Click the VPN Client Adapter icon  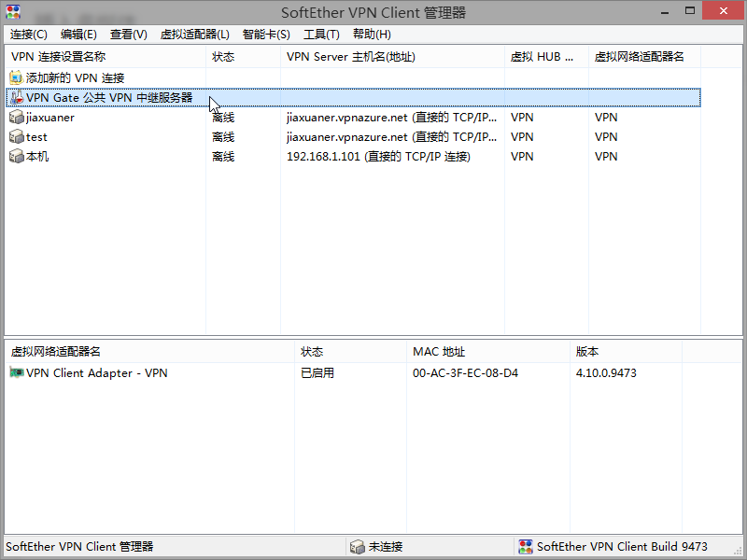17,372
